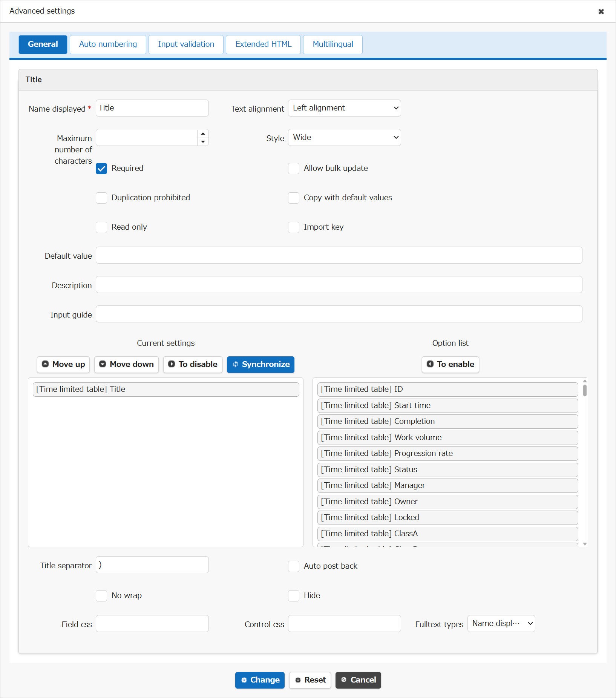
Task: Click the Reset button
Action: (x=310, y=680)
